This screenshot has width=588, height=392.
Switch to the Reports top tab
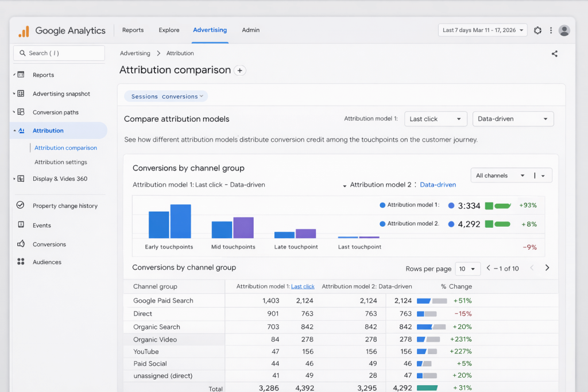[x=133, y=30]
